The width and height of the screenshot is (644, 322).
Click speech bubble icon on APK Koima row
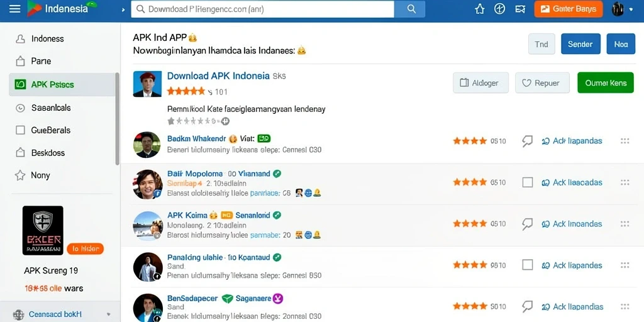(528, 224)
